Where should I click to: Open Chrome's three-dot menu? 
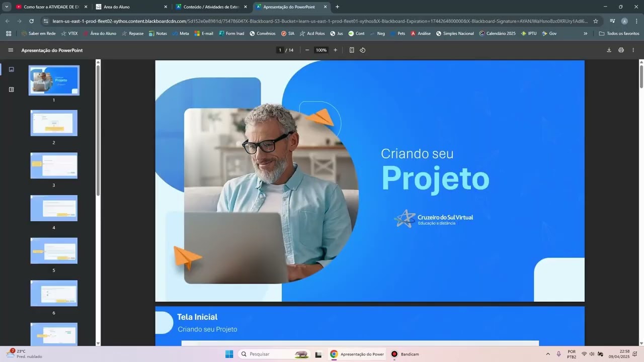tap(636, 21)
